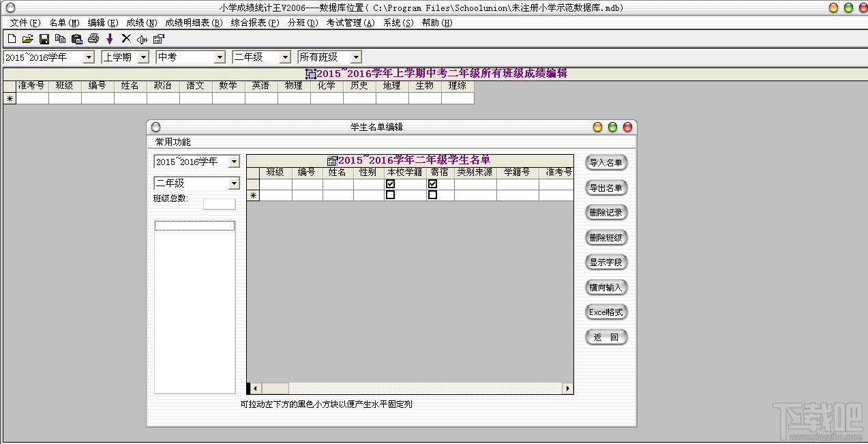Open a file with the folder icon

coord(27,39)
